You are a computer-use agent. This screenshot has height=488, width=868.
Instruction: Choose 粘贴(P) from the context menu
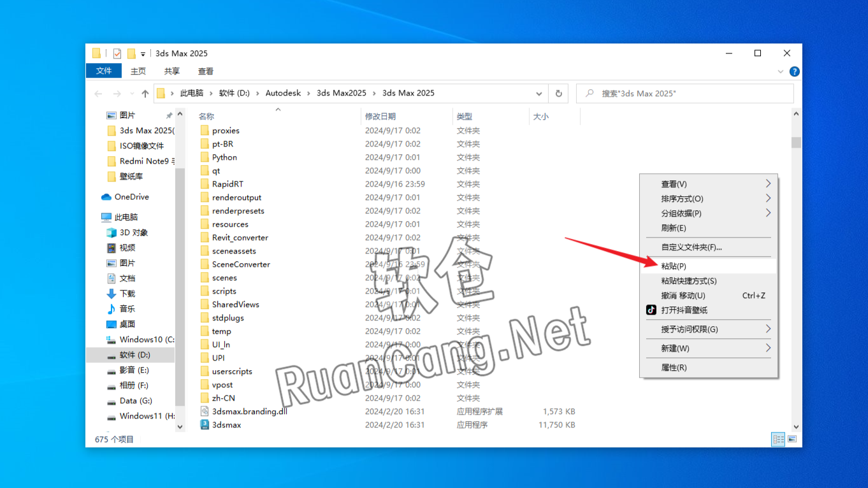click(x=709, y=266)
